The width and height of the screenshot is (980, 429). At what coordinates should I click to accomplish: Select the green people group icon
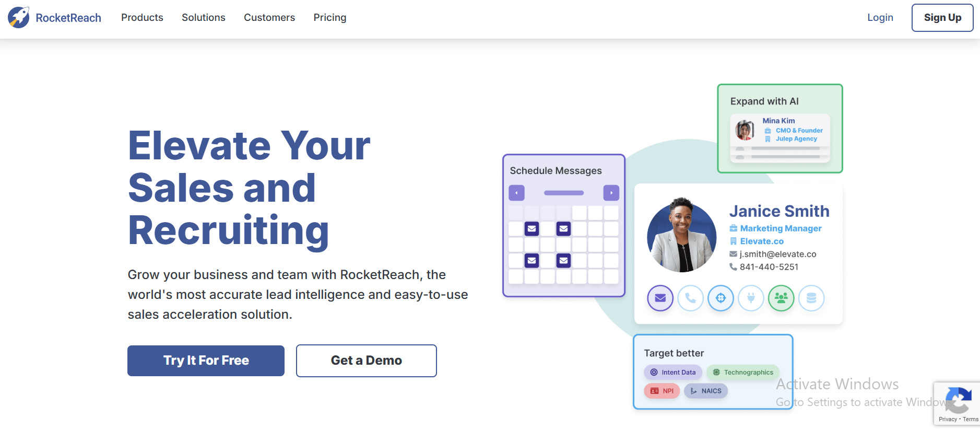click(782, 298)
